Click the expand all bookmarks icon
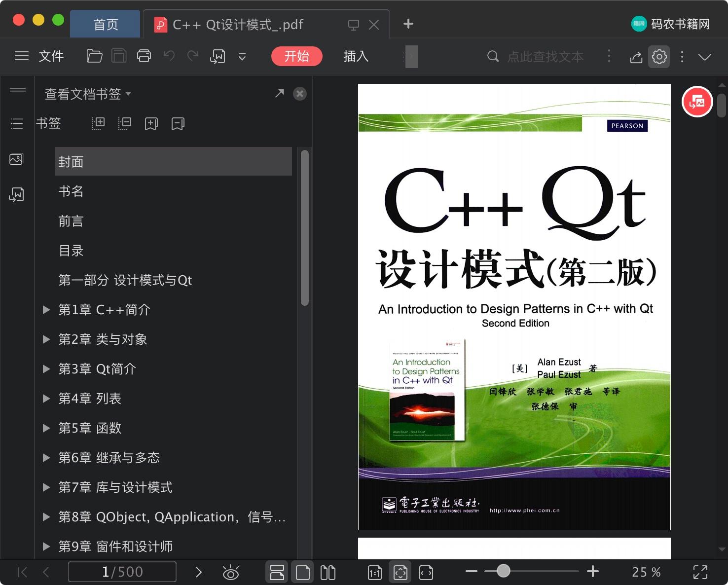Image resolution: width=728 pixels, height=585 pixels. [x=98, y=124]
